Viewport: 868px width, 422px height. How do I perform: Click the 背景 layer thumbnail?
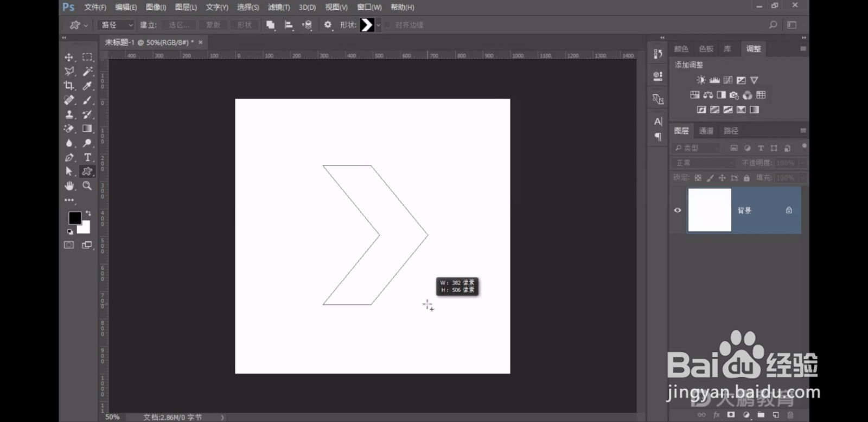[710, 210]
